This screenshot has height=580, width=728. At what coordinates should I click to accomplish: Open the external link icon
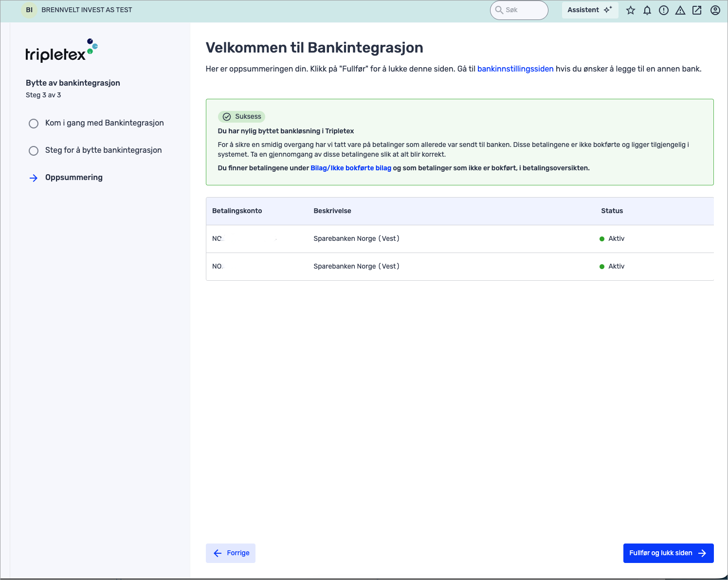697,10
